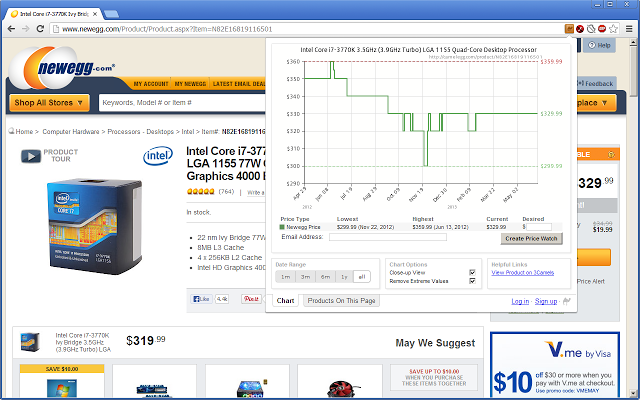The image size is (640, 400).
Task: Switch to Products On This Page tab
Action: (x=341, y=301)
